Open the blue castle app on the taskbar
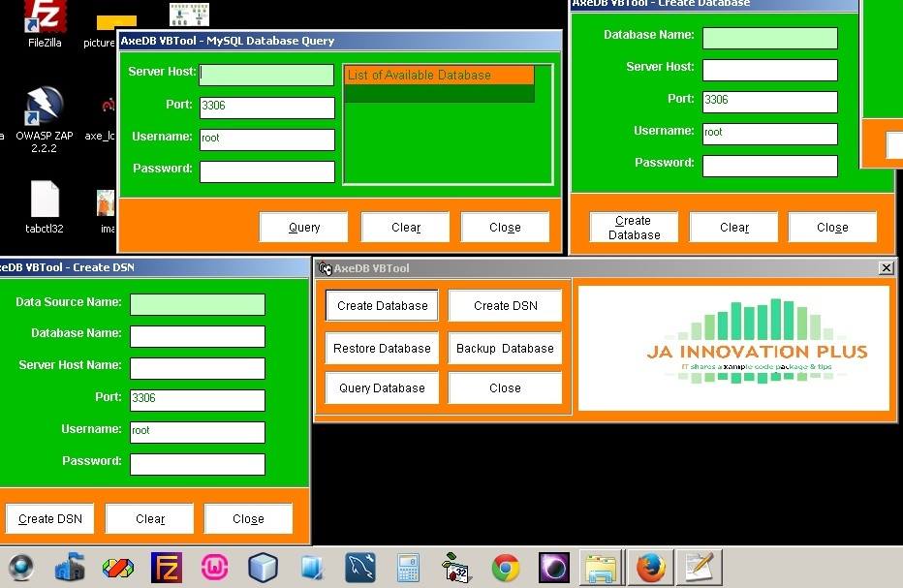This screenshot has height=588, width=903. click(x=70, y=568)
